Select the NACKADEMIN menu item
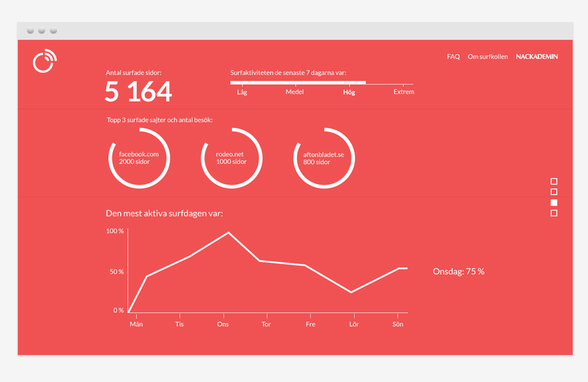This screenshot has height=382, width=588. pos(537,56)
